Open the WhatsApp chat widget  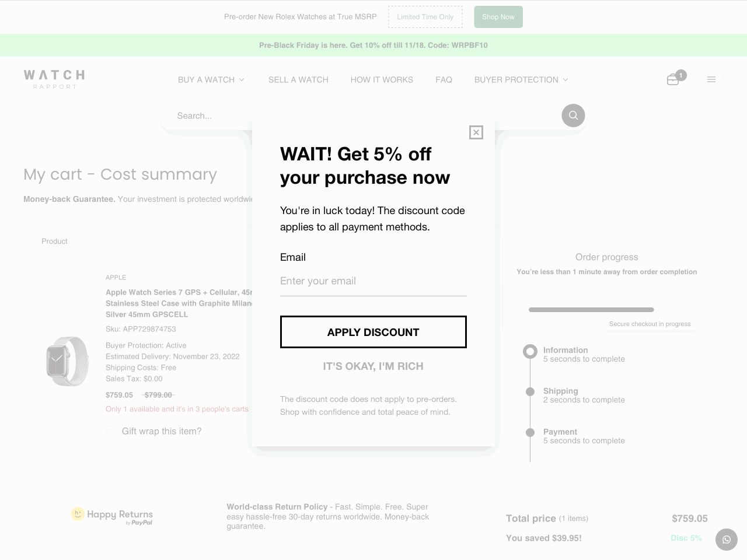[x=726, y=540]
